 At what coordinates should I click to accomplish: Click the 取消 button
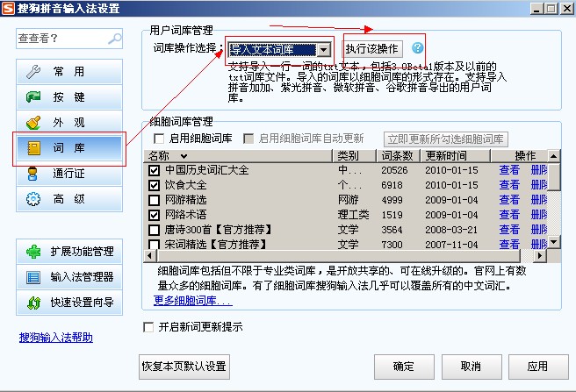click(x=472, y=367)
